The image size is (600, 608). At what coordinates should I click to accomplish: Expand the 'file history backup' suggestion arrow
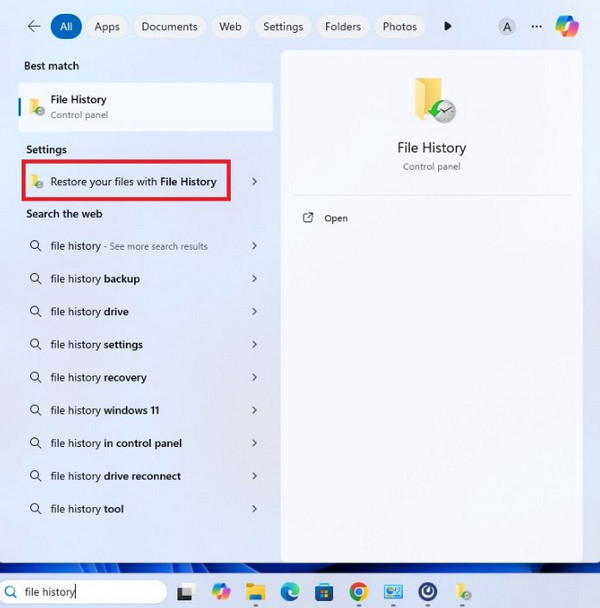point(254,278)
